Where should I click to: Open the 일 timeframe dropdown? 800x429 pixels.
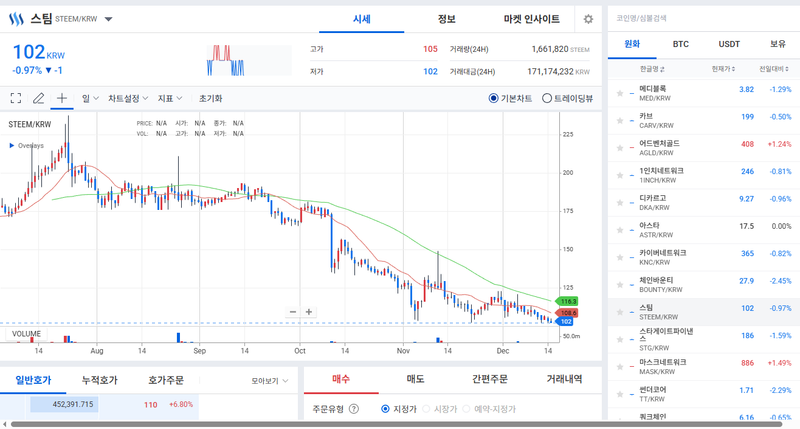pyautogui.click(x=90, y=98)
